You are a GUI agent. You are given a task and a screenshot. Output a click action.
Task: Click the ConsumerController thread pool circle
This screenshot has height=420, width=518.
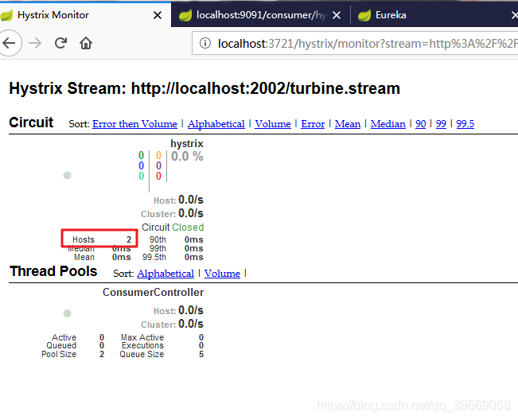pos(67,313)
